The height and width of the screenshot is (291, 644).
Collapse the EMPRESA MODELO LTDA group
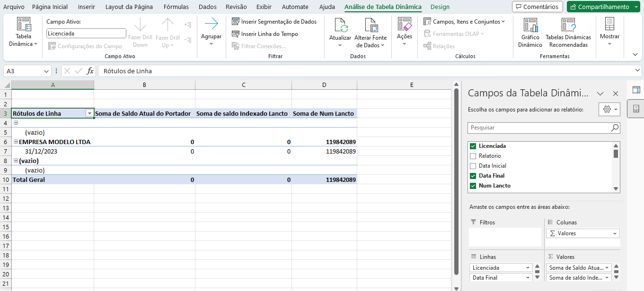(16, 141)
